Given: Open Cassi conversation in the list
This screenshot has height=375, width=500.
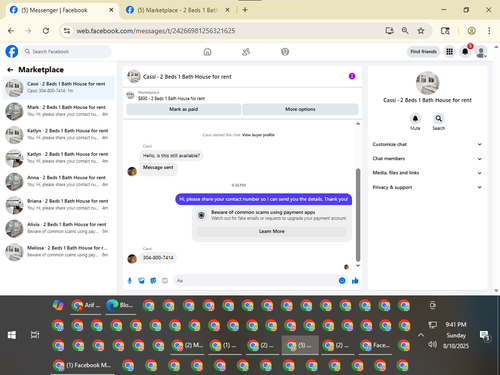Looking at the screenshot, I should click(x=59, y=88).
